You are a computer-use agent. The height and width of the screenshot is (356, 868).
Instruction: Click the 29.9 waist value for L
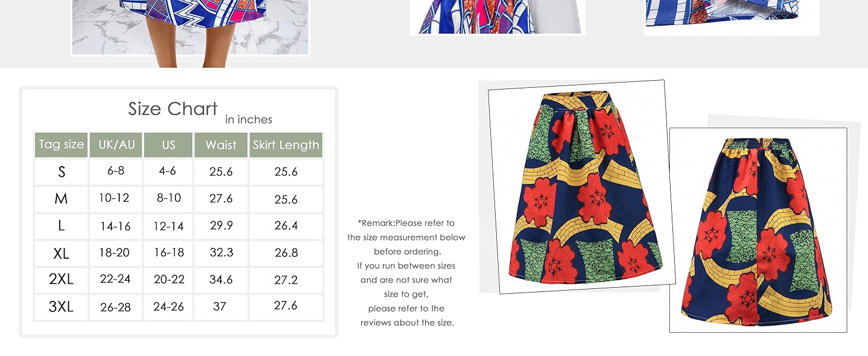point(221,226)
